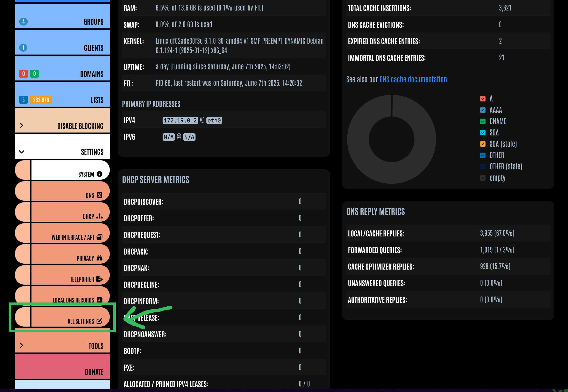
Task: Expand the Tools menu chevron
Action: (x=22, y=345)
